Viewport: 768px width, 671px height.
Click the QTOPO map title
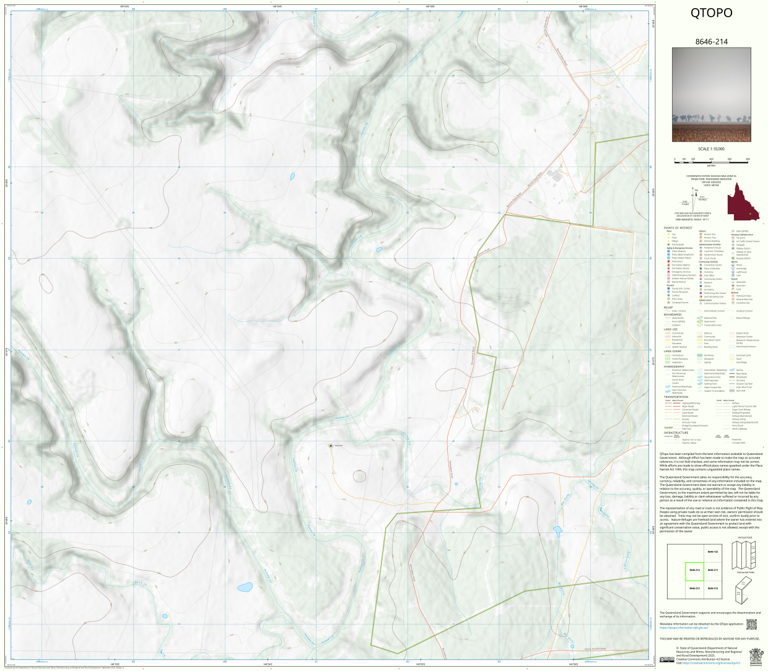point(711,13)
